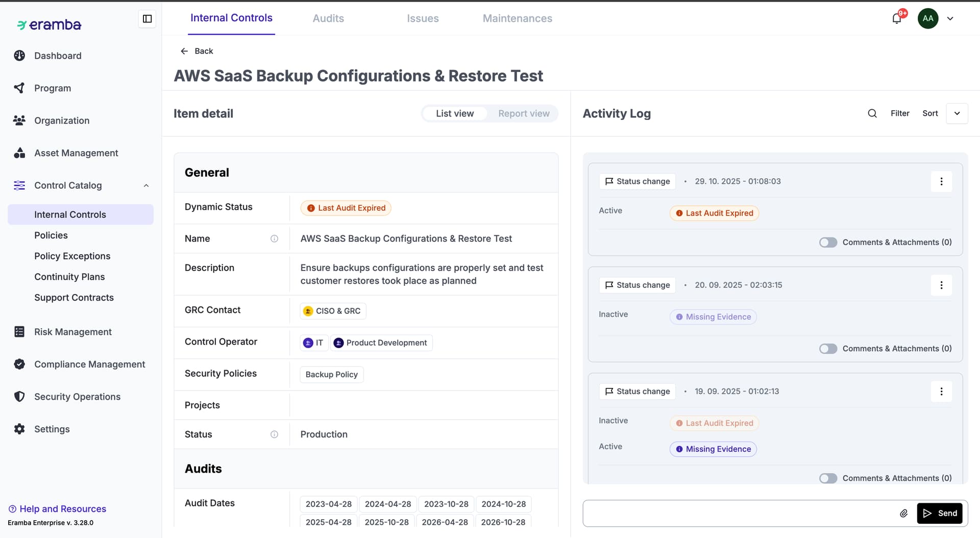Open Dashboard from the sidebar
This screenshot has width=980, height=538.
(x=57, y=56)
